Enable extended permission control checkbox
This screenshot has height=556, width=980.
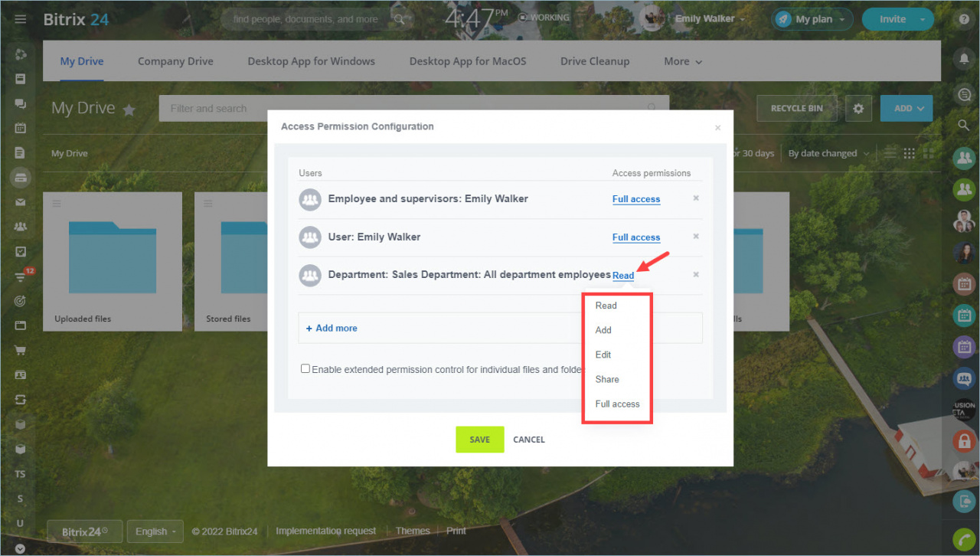coord(305,368)
